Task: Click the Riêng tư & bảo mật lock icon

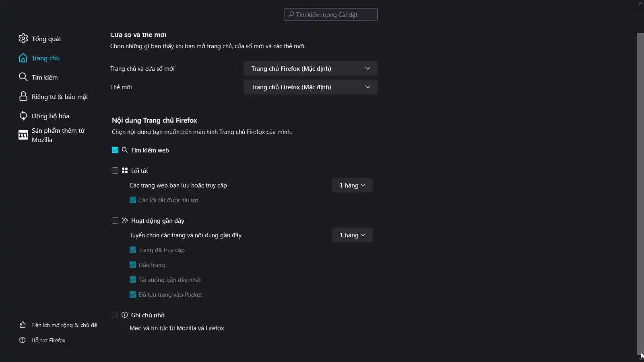Action: click(x=23, y=97)
